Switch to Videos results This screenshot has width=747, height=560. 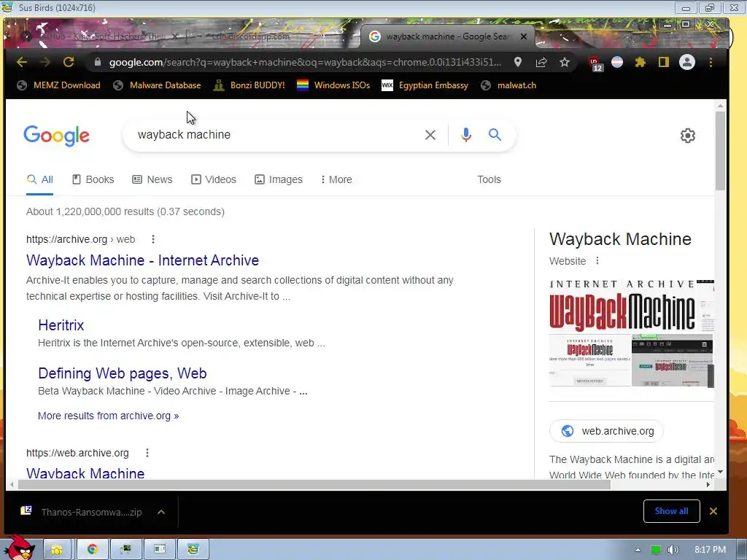[x=214, y=179]
